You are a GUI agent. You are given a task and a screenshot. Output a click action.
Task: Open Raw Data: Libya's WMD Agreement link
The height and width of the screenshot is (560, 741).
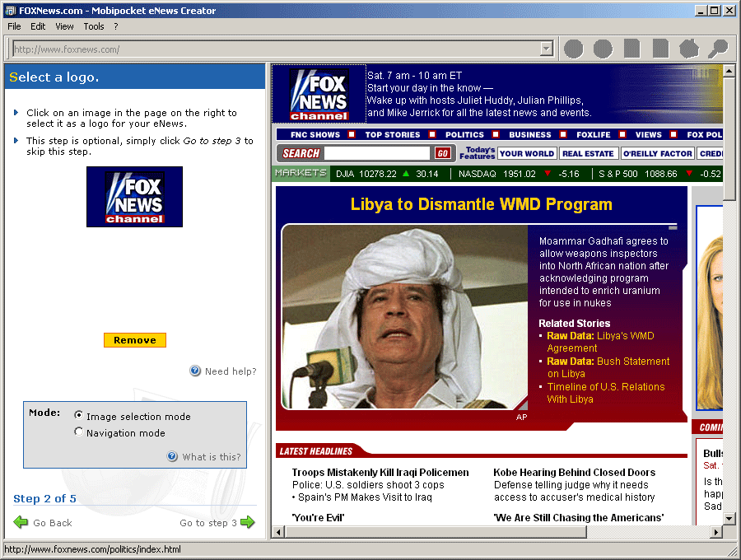(600, 342)
